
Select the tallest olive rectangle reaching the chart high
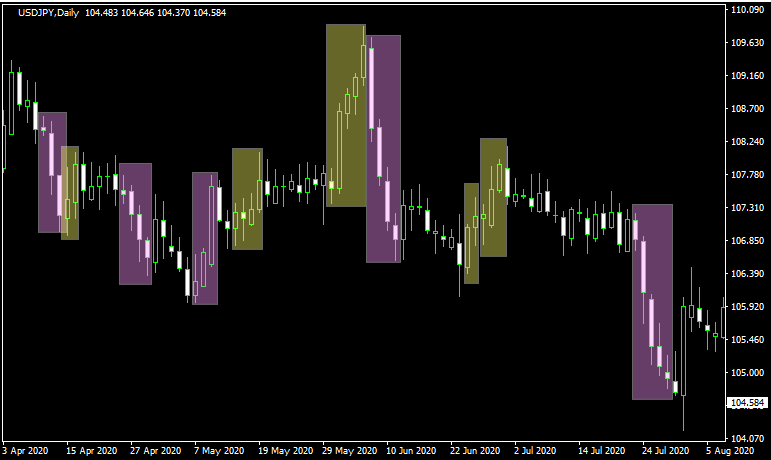tap(346, 115)
